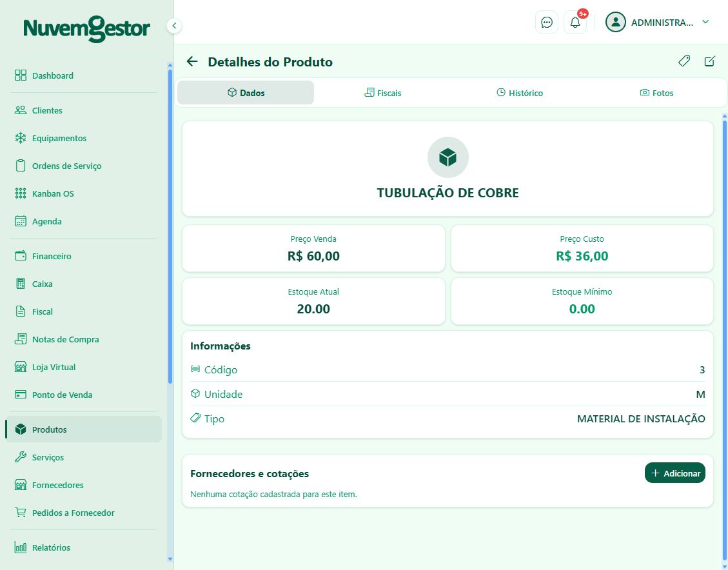Click the R$ 60,00 sale price
728x570 pixels.
click(313, 256)
